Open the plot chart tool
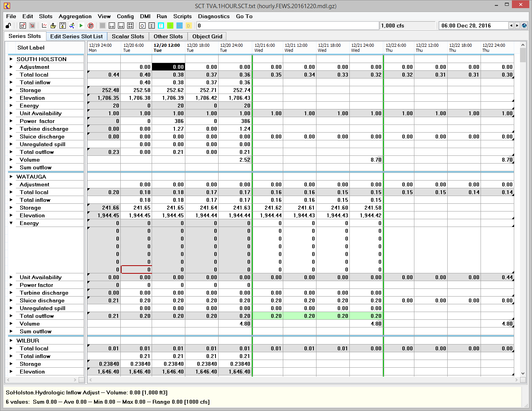Screen dimensions: 532x411 (x=44, y=26)
